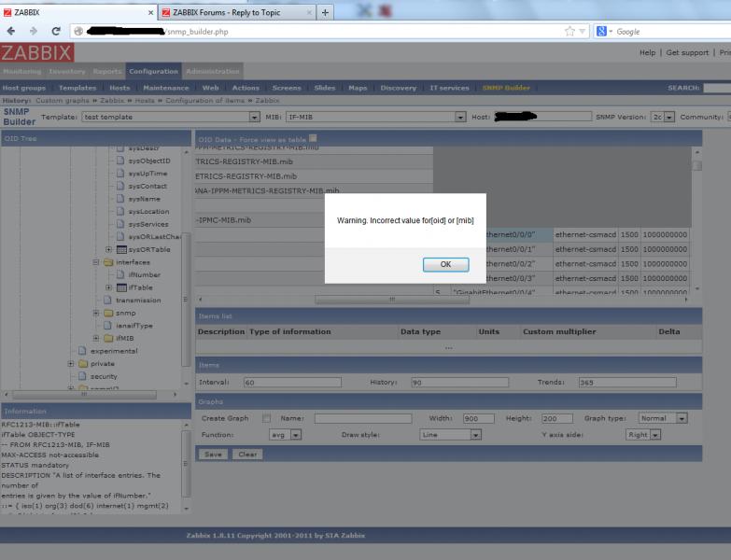Select experimental leaf icon
Image resolution: width=731 pixels, height=560 pixels.
82,351
